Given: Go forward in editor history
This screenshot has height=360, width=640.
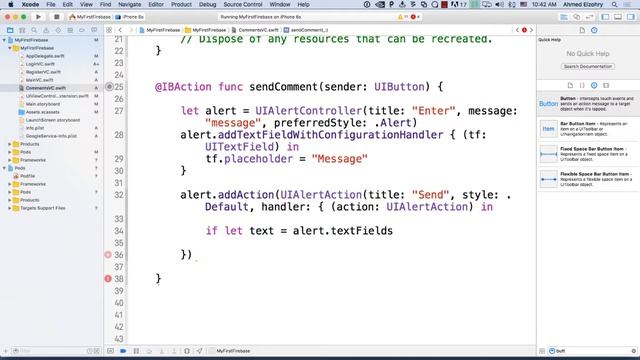Looking at the screenshot, I should coord(131,30).
